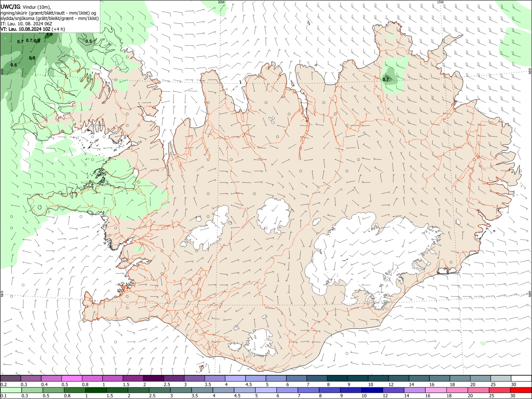The height and width of the screenshot is (399, 532).
Task: Click the 'rigning/skúrir' legend description line
Action: 49,13
